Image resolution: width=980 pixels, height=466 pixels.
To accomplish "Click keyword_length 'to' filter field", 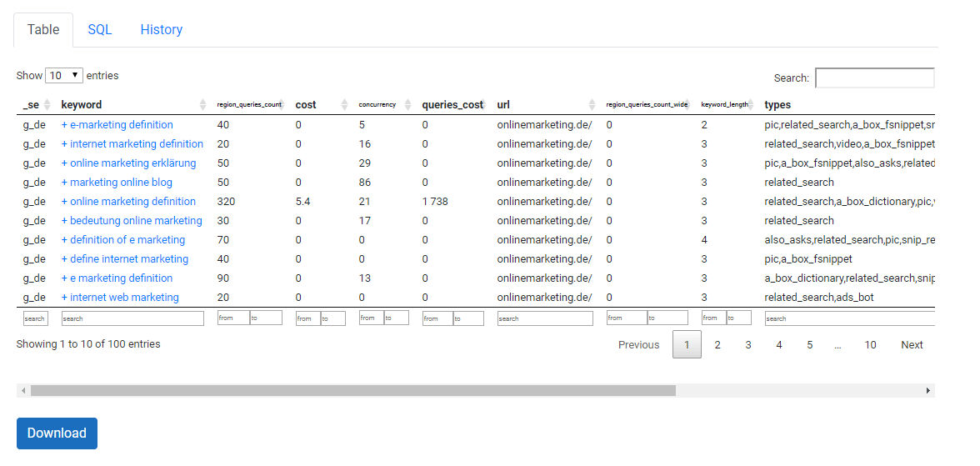I will point(738,318).
